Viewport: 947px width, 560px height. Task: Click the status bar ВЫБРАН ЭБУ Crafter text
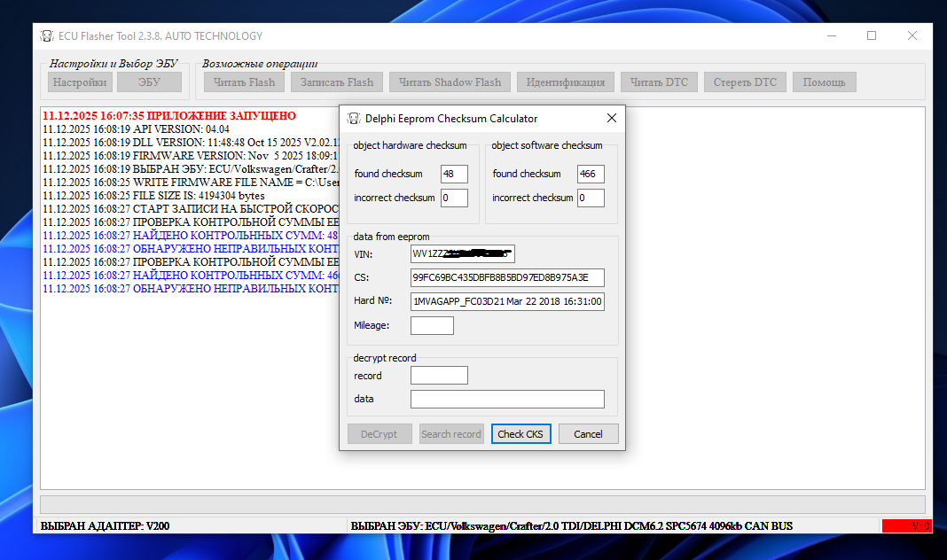tap(571, 526)
